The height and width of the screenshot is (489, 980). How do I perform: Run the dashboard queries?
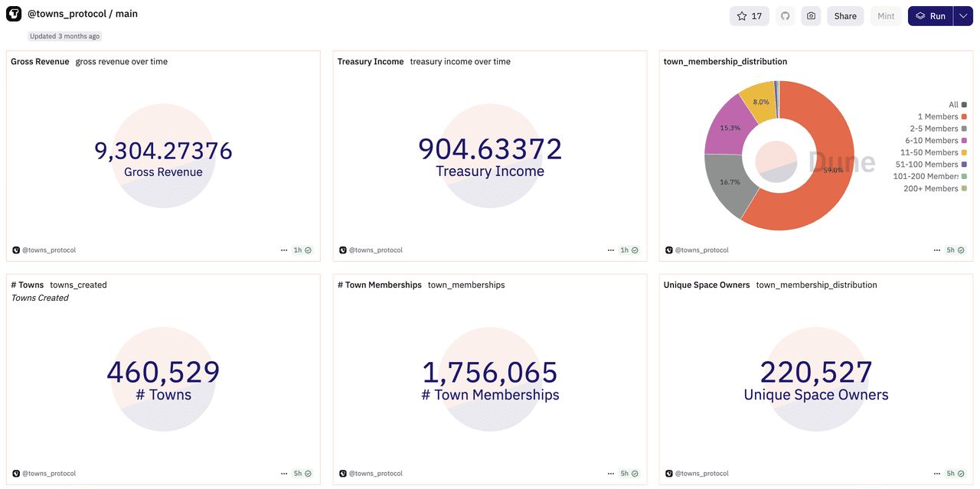click(930, 16)
